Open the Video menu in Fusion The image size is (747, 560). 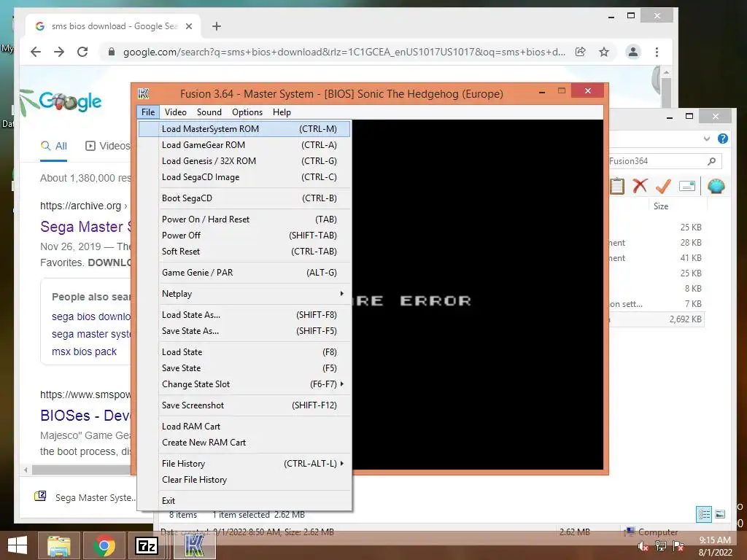point(175,112)
